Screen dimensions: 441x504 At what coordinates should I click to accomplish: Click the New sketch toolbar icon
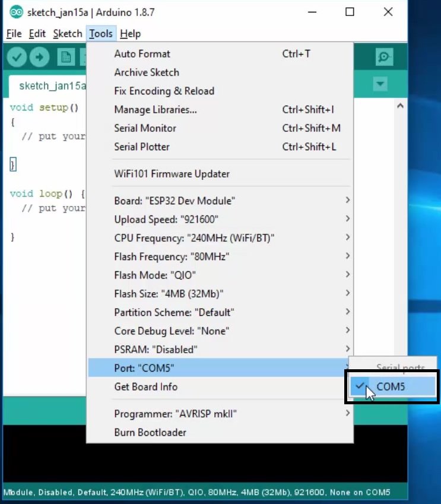[x=66, y=57]
